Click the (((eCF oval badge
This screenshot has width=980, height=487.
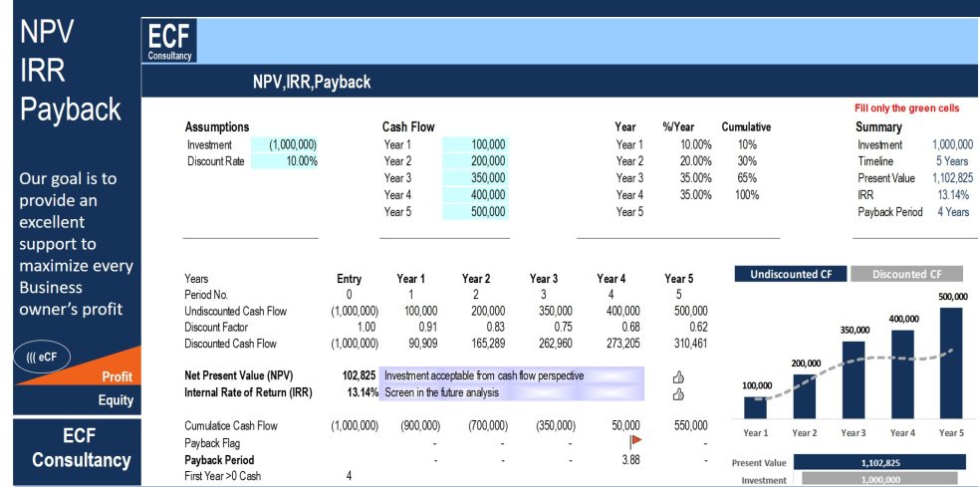click(41, 358)
